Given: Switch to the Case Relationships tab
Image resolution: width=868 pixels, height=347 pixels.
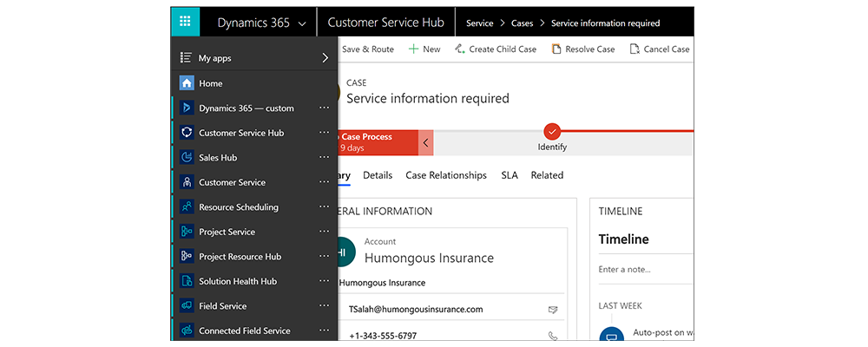Looking at the screenshot, I should (x=446, y=175).
